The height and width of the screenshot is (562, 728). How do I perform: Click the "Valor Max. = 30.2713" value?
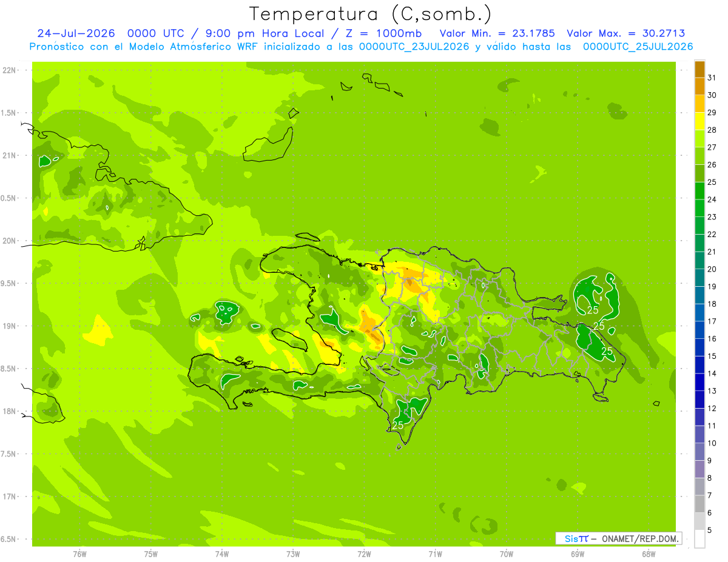tap(625, 33)
